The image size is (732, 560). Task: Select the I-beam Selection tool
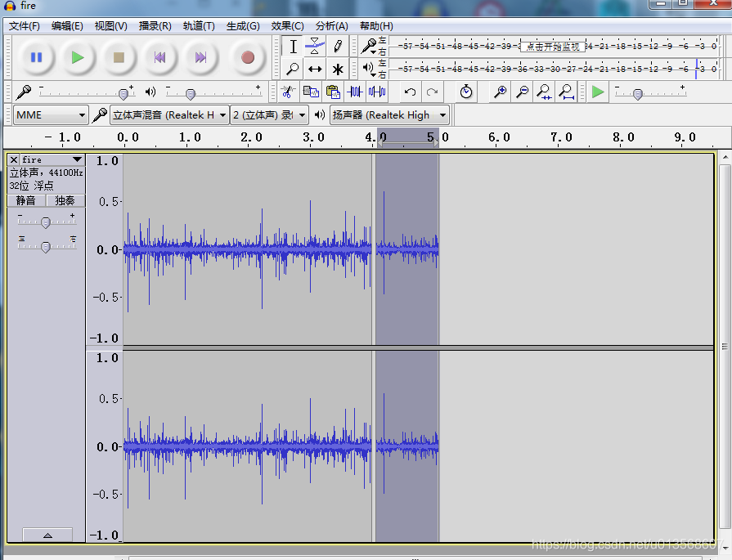coord(293,47)
